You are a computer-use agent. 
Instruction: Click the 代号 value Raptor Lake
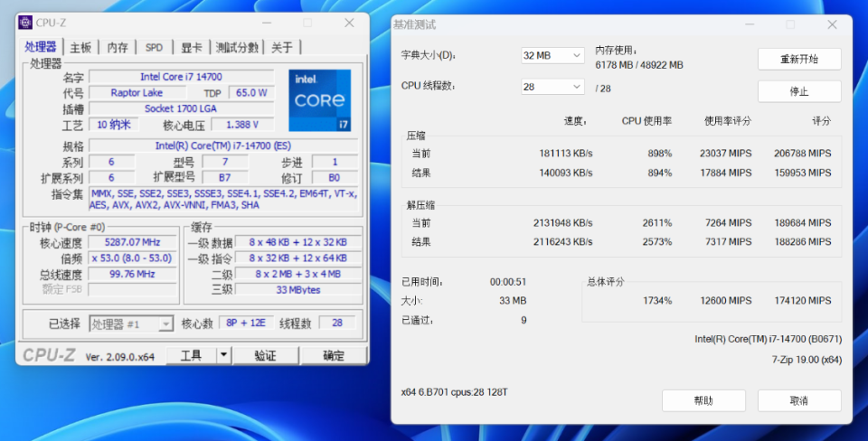(x=137, y=92)
